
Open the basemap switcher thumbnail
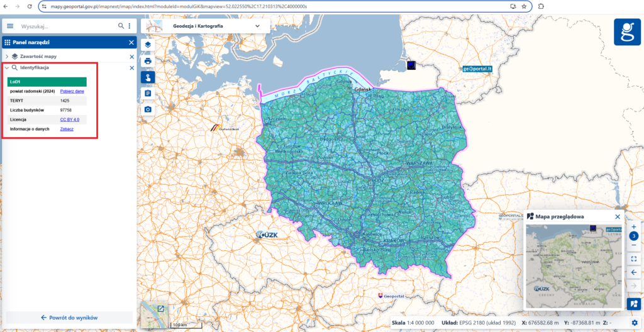(155, 315)
